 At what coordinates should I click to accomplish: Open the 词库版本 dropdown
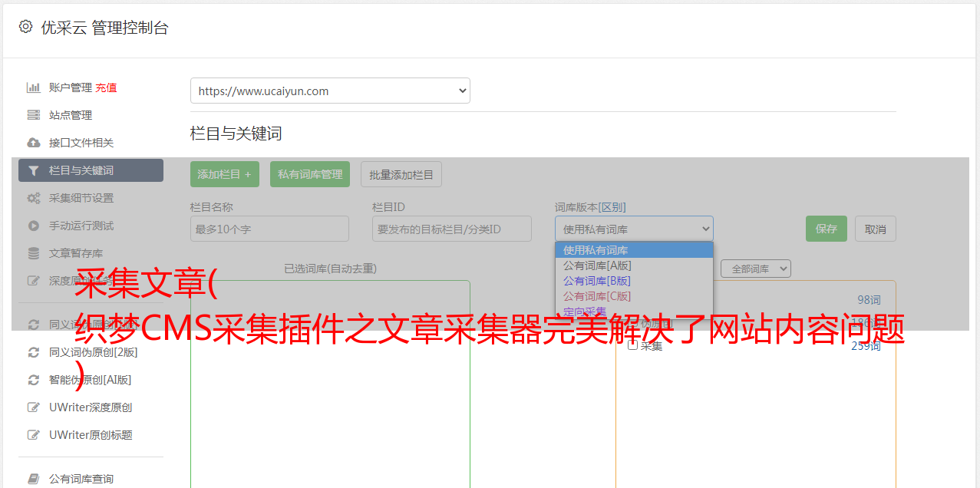[x=634, y=229]
